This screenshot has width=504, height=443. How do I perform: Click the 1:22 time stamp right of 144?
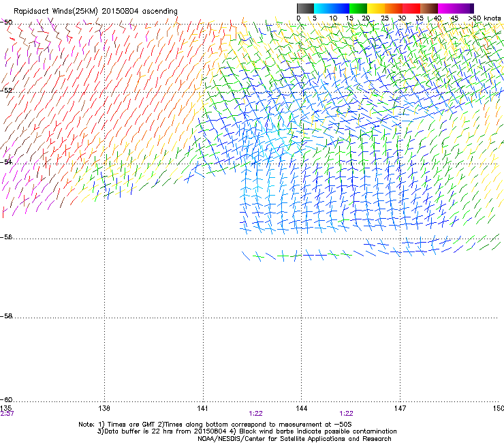click(x=346, y=414)
